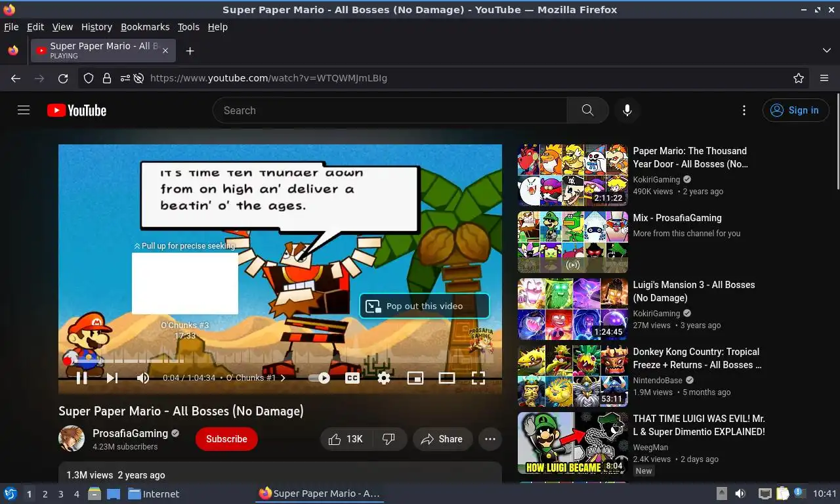The height and width of the screenshot is (504, 840).
Task: Click the blocked autoplay media icon in address bar
Action: point(138,78)
